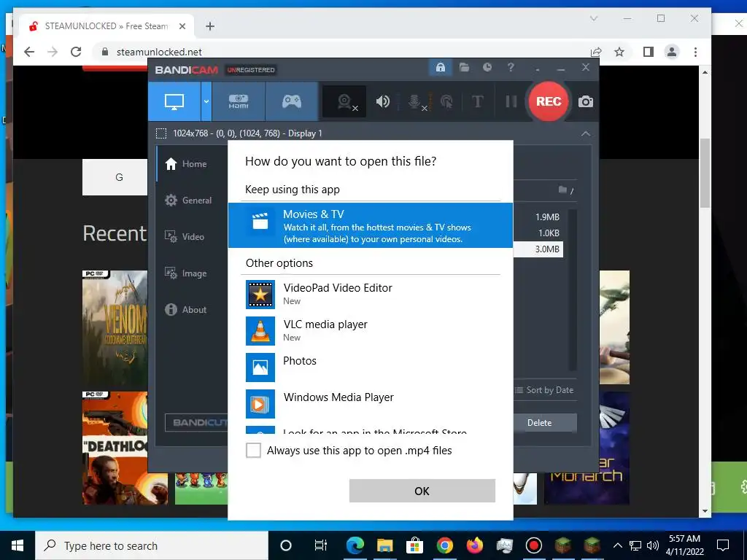
Task: Check Always use this app checkbox
Action: (253, 450)
